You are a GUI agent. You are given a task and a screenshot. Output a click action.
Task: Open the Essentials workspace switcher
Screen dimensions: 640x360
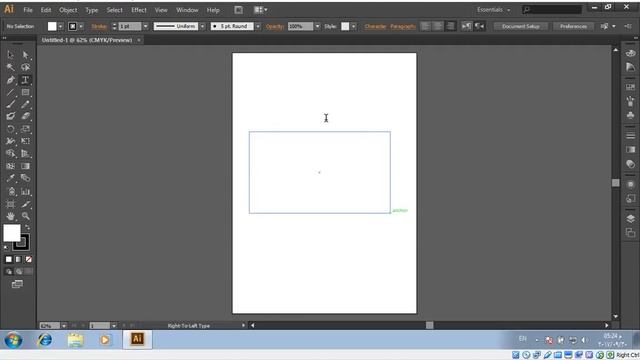(x=493, y=10)
